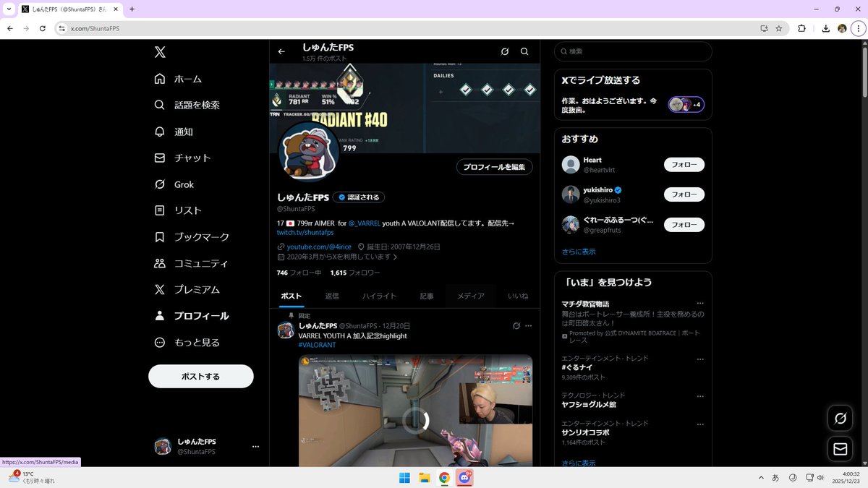Click プロフィールを編集 button
The height and width of the screenshot is (488, 868).
[x=495, y=167]
